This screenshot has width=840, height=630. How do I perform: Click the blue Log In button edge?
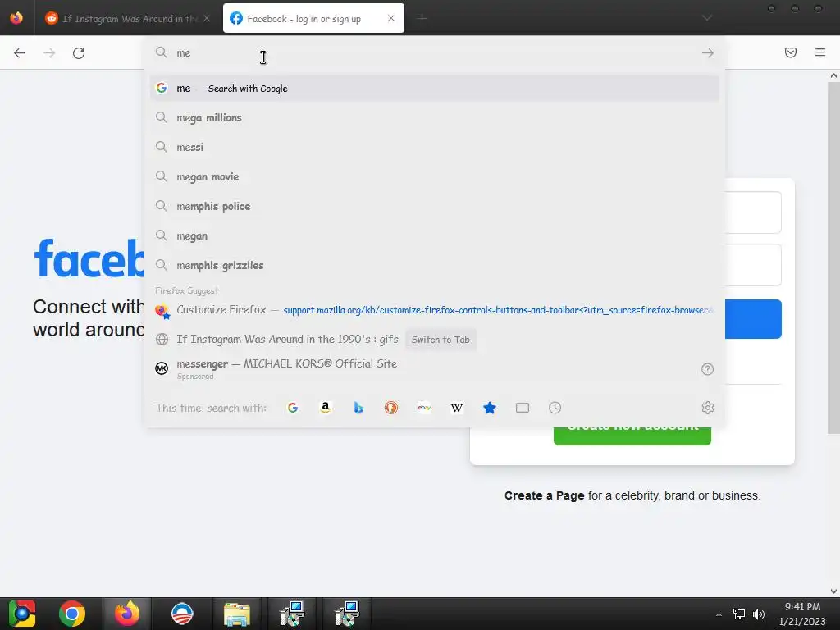pyautogui.click(x=753, y=319)
